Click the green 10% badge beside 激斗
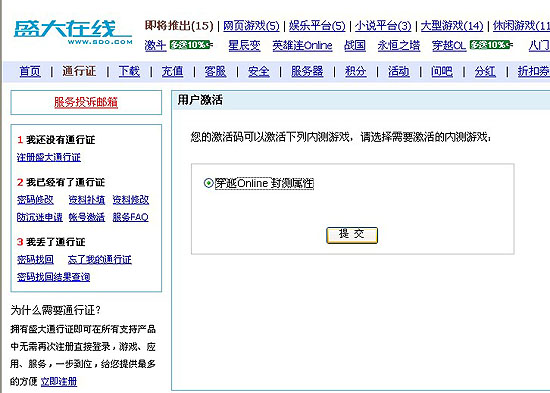 (190, 45)
